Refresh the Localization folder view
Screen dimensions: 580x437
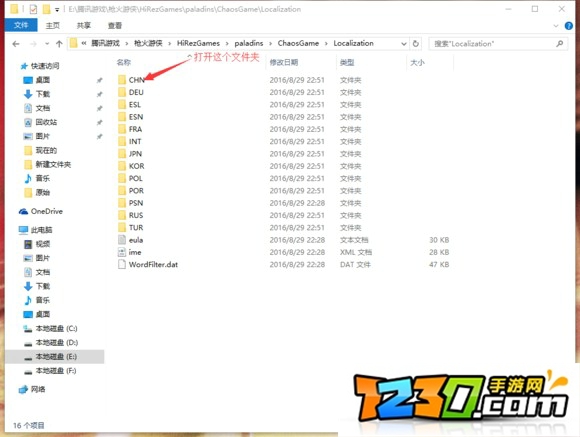coord(415,43)
